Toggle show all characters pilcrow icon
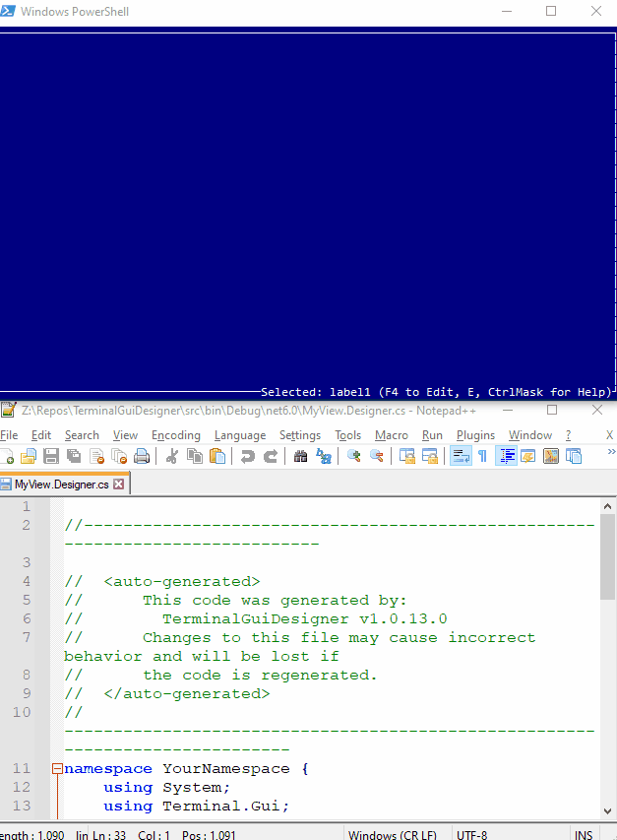Image resolution: width=617 pixels, height=840 pixels. click(x=483, y=456)
